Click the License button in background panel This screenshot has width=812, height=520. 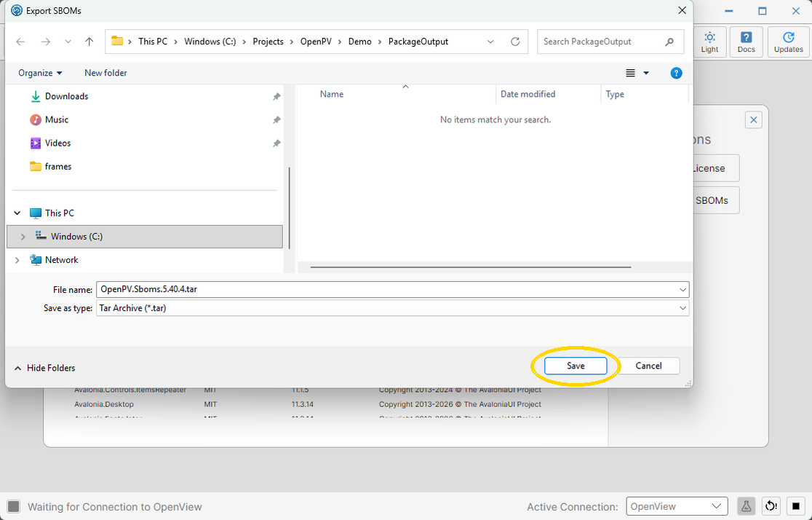pos(716,168)
